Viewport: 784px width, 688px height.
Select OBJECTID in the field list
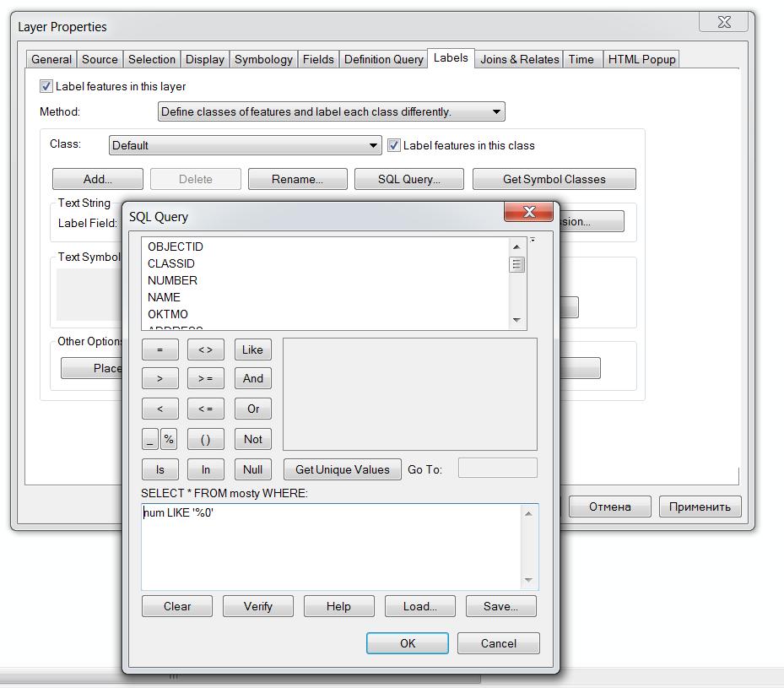point(176,246)
